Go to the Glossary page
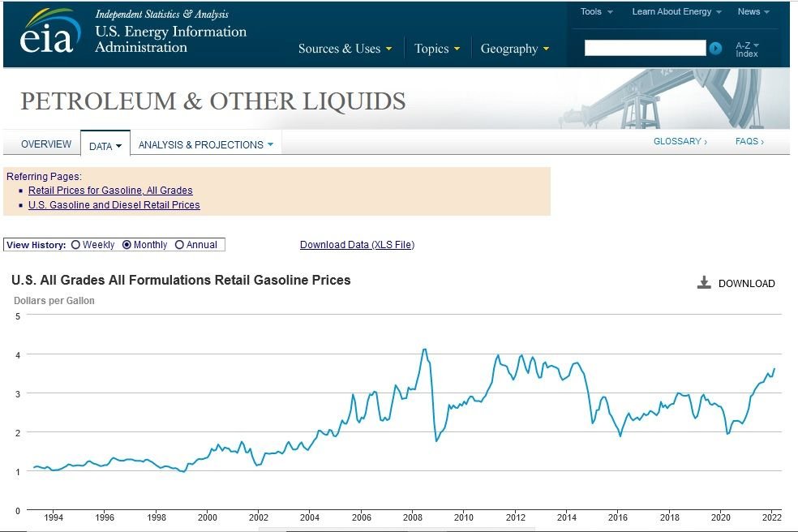 click(680, 141)
